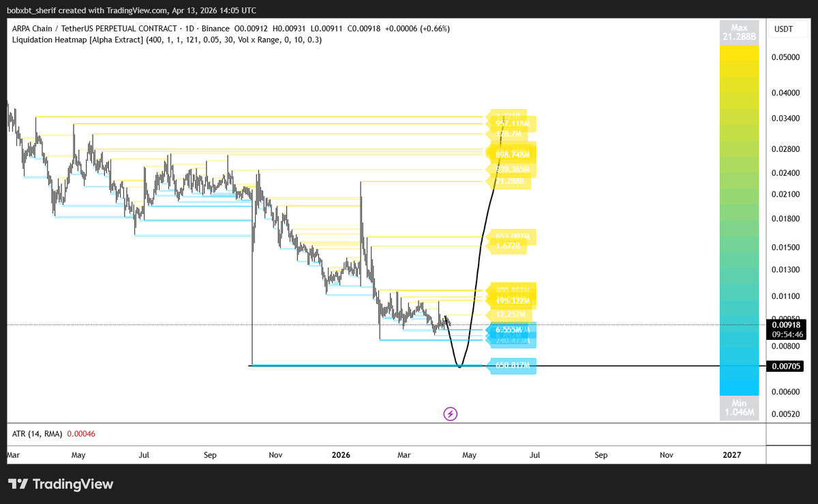Click the 2027 year label on time axis
The height and width of the screenshot is (504, 818).
click(x=732, y=454)
